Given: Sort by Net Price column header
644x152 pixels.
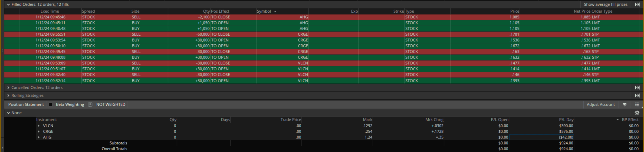Looking at the screenshot, I should (582, 11).
